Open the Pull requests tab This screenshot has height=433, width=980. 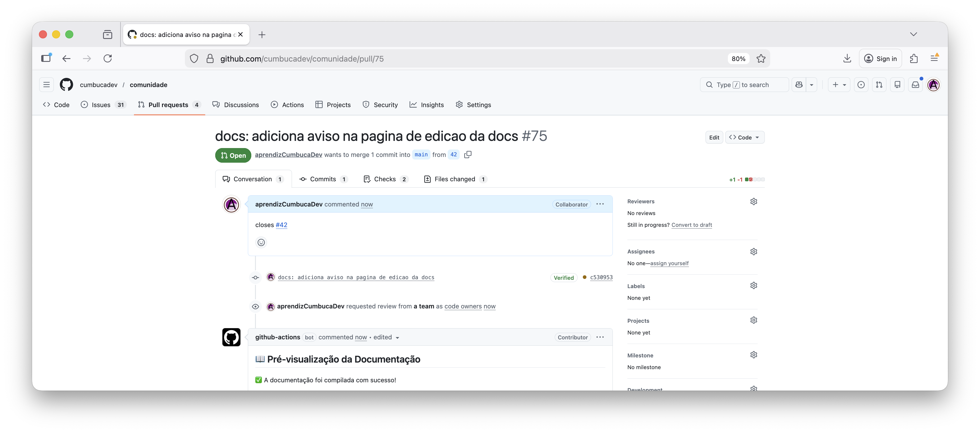pos(169,105)
